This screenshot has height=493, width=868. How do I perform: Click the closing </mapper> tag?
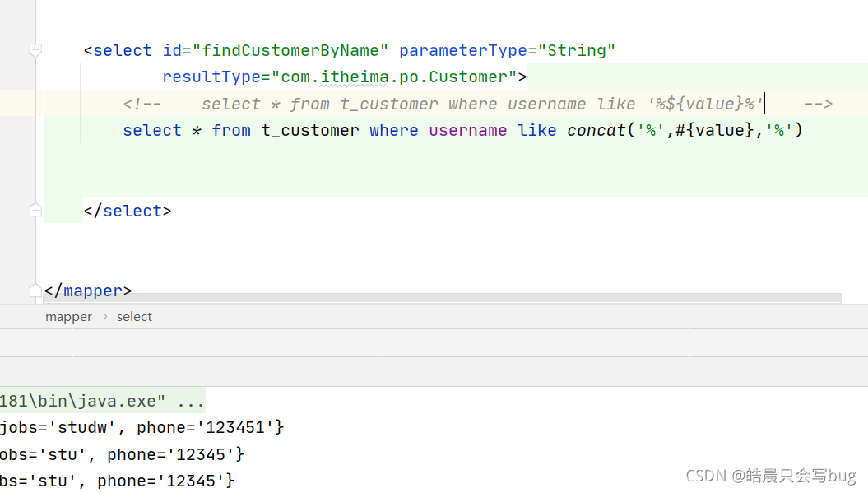(x=88, y=290)
